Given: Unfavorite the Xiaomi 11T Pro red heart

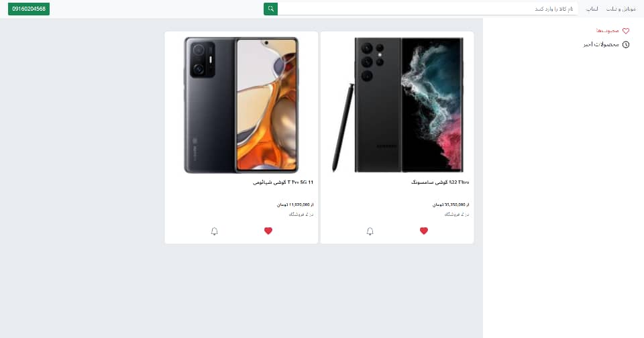Looking at the screenshot, I should point(268,231).
